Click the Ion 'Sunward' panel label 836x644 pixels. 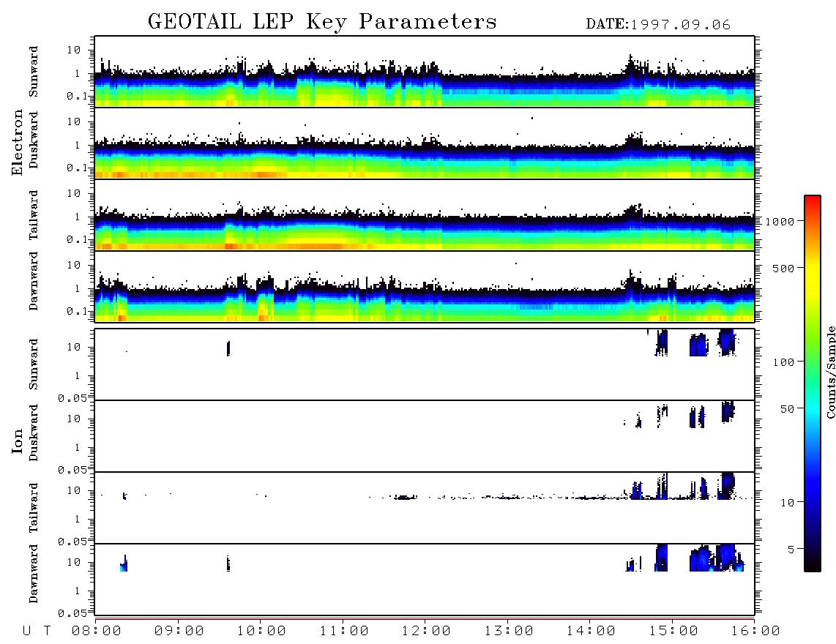click(34, 364)
